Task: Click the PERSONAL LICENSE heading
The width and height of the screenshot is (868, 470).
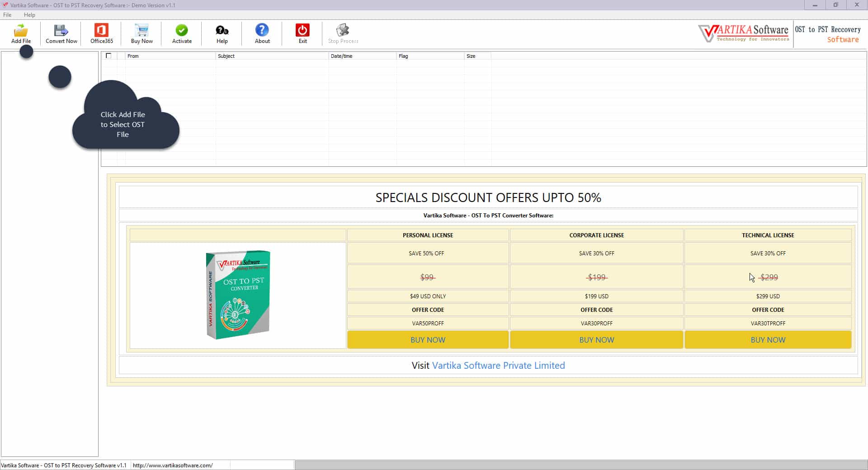Action: pyautogui.click(x=428, y=235)
